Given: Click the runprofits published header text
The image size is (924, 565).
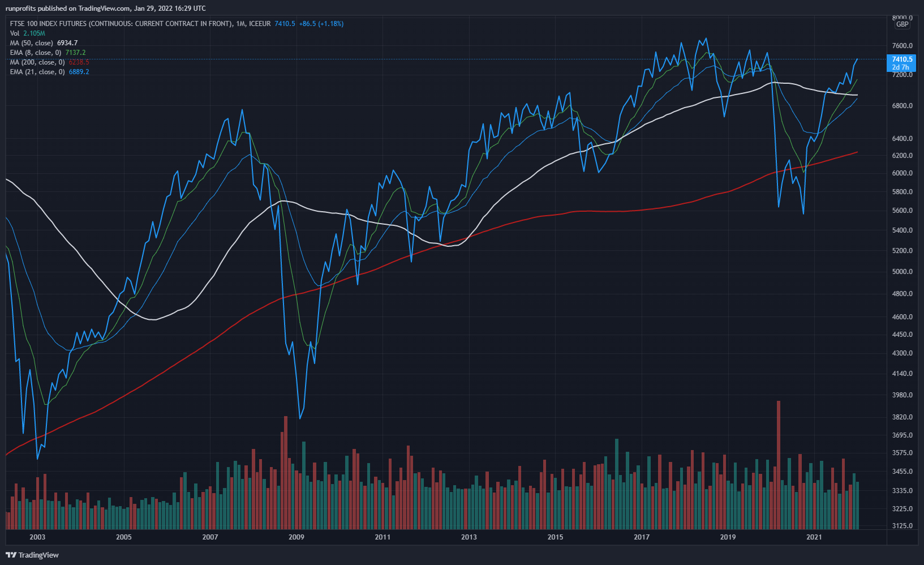Looking at the screenshot, I should [105, 8].
